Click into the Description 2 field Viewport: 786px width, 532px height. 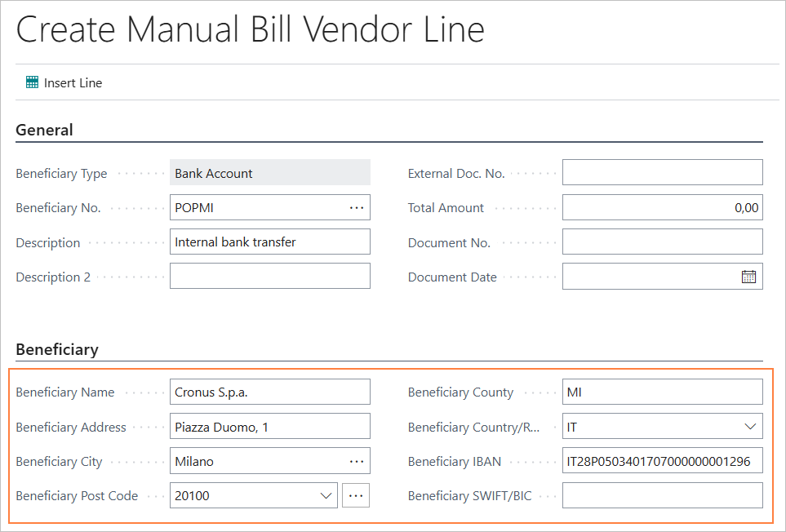(x=269, y=277)
